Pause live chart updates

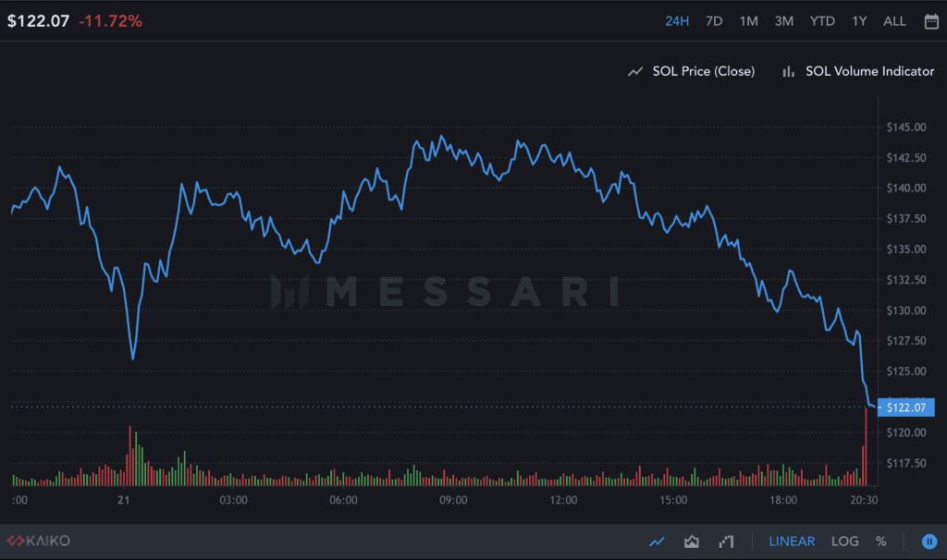coord(930,542)
